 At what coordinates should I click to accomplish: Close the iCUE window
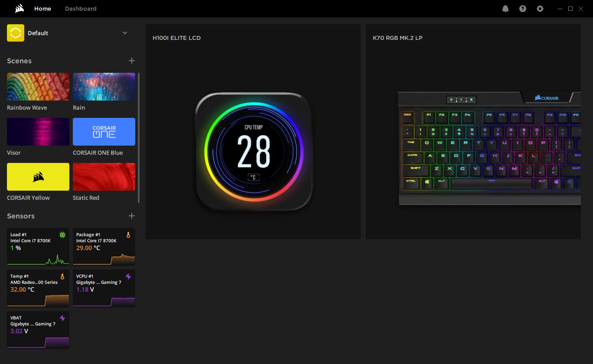tap(581, 9)
